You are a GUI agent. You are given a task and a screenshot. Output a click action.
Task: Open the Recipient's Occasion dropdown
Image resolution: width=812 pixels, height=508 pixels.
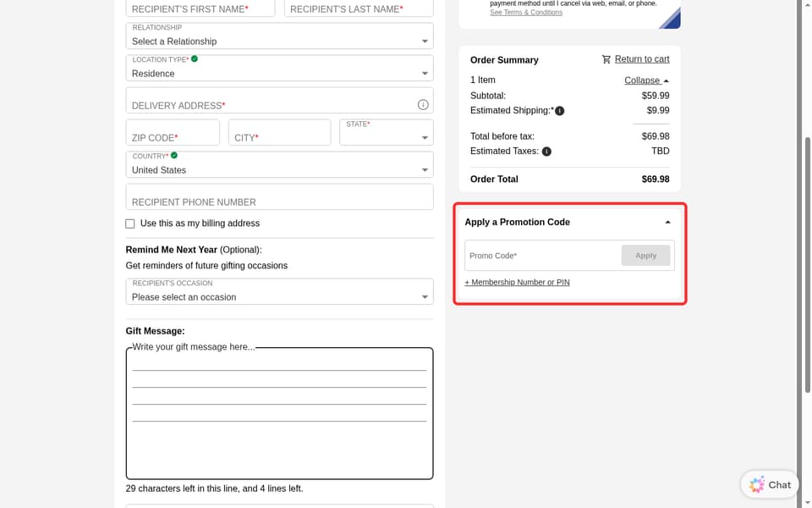(x=279, y=291)
